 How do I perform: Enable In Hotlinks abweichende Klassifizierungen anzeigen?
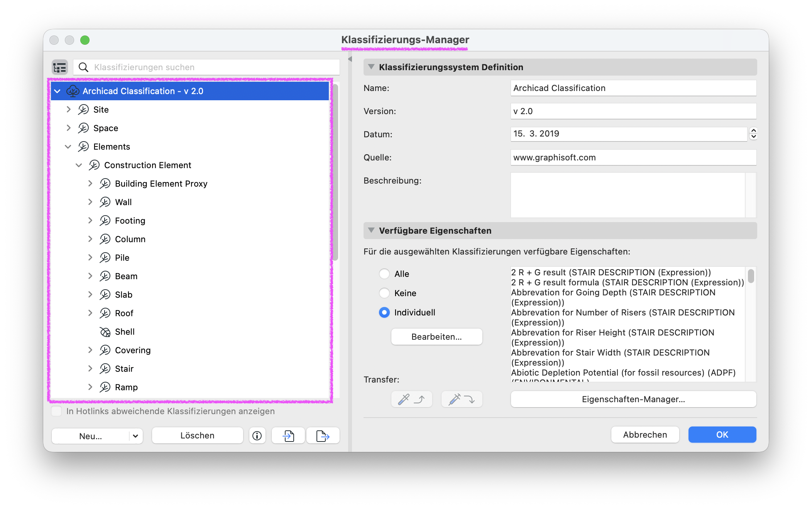[x=57, y=411]
